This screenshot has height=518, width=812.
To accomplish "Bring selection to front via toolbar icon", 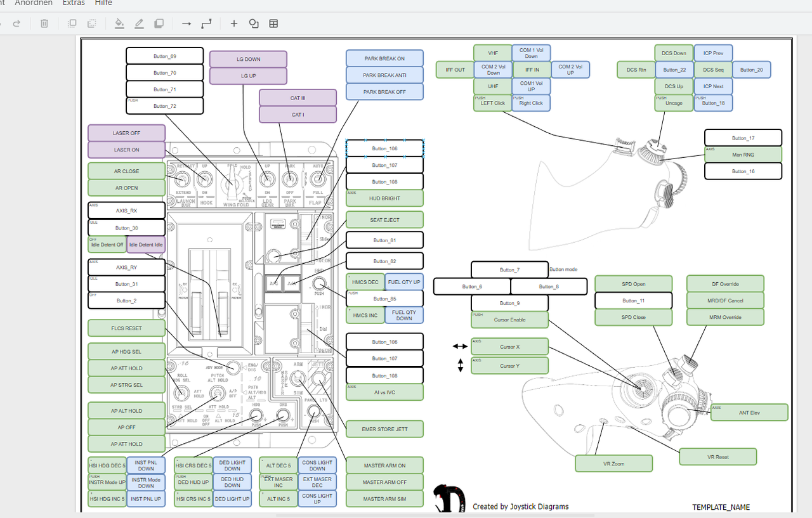I will click(72, 23).
